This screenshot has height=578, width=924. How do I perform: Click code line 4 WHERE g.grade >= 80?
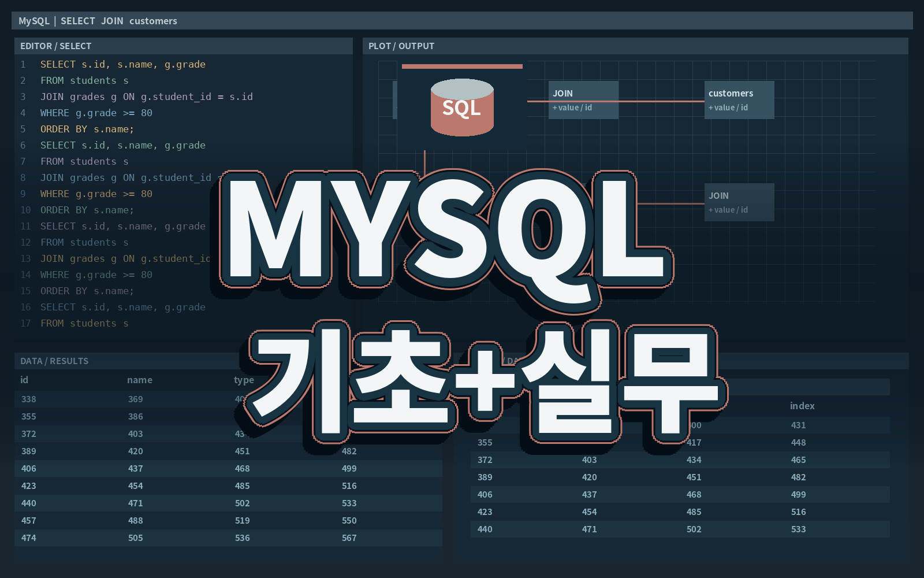[x=96, y=113]
